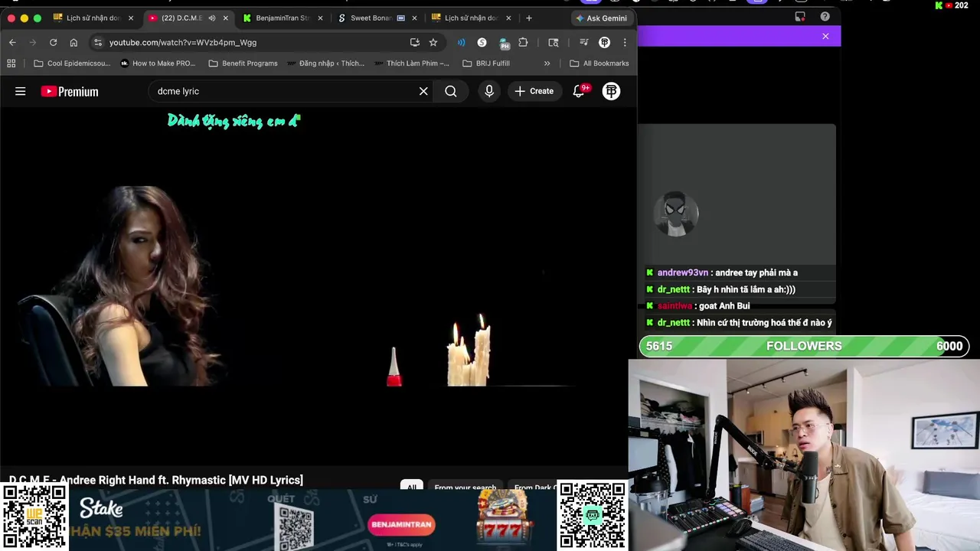Image resolution: width=980 pixels, height=551 pixels.
Task: Click the help question mark icon
Action: [825, 16]
